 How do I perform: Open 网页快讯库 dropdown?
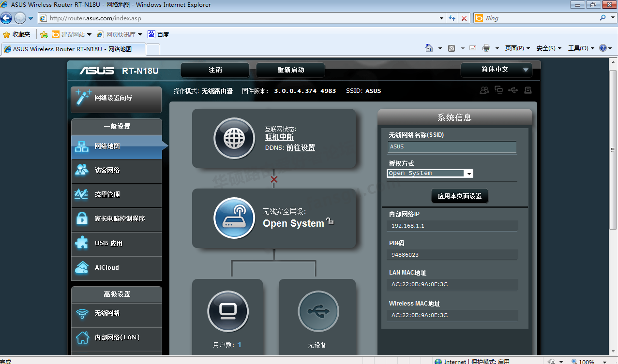(x=120, y=34)
